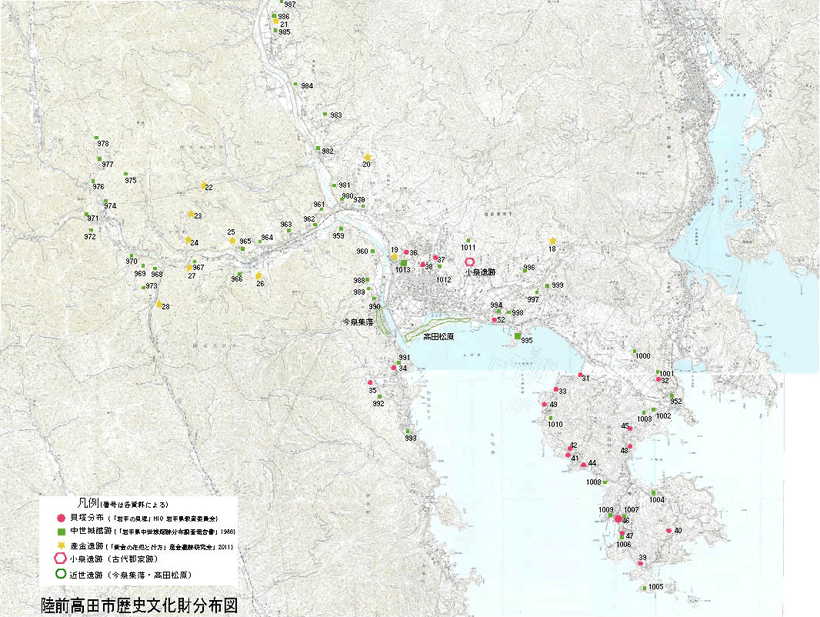
Task: Click the 高田松原 text label
Action: tap(439, 337)
